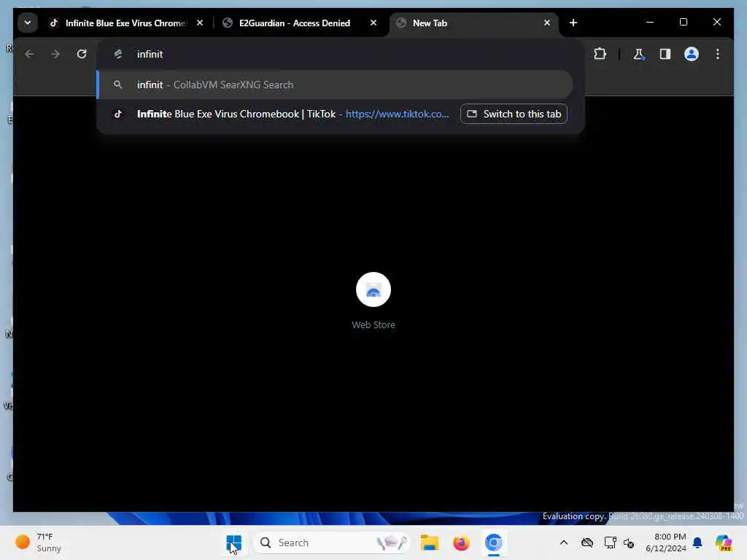The height and width of the screenshot is (560, 747).
Task: Click the OneDrive cloud tray icon
Action: click(x=587, y=542)
